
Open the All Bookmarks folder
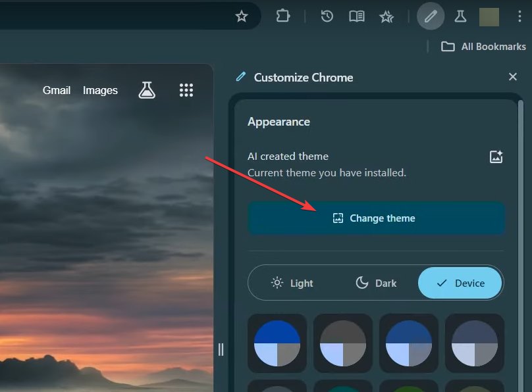[483, 47]
